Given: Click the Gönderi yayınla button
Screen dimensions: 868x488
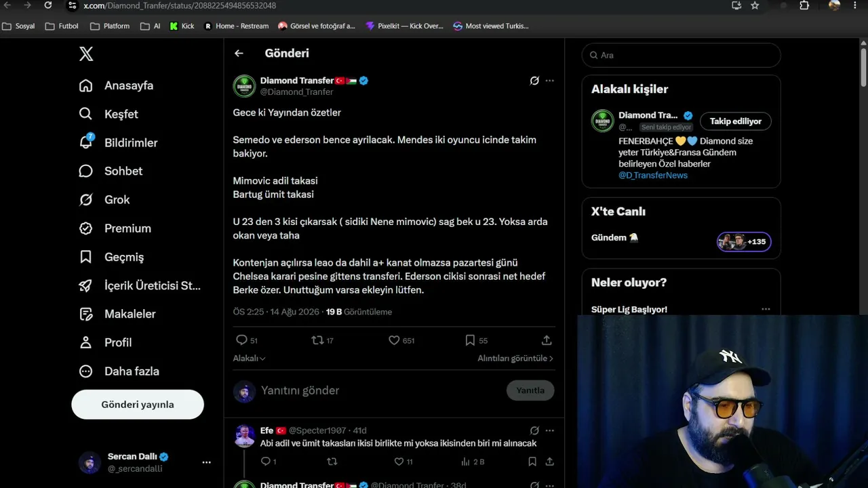Looking at the screenshot, I should (138, 405).
